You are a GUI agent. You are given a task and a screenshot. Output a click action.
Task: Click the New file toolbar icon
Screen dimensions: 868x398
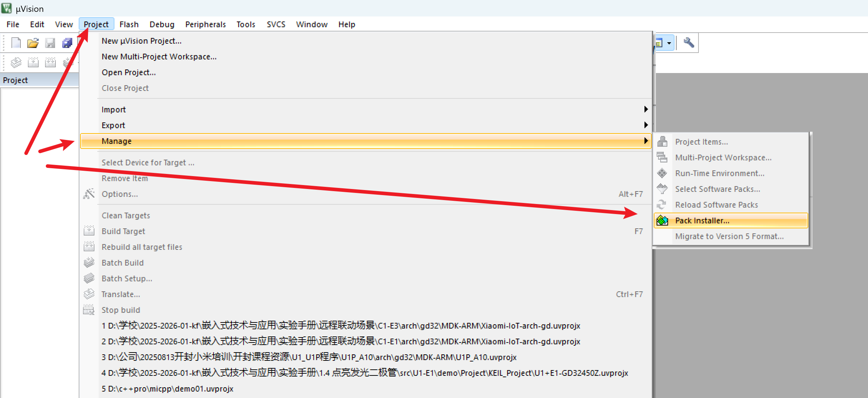[16, 43]
